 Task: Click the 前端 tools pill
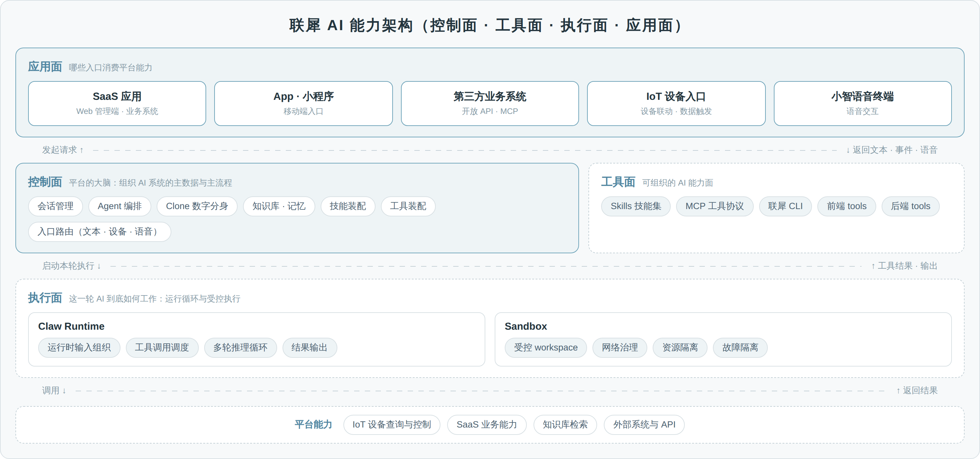(846, 206)
